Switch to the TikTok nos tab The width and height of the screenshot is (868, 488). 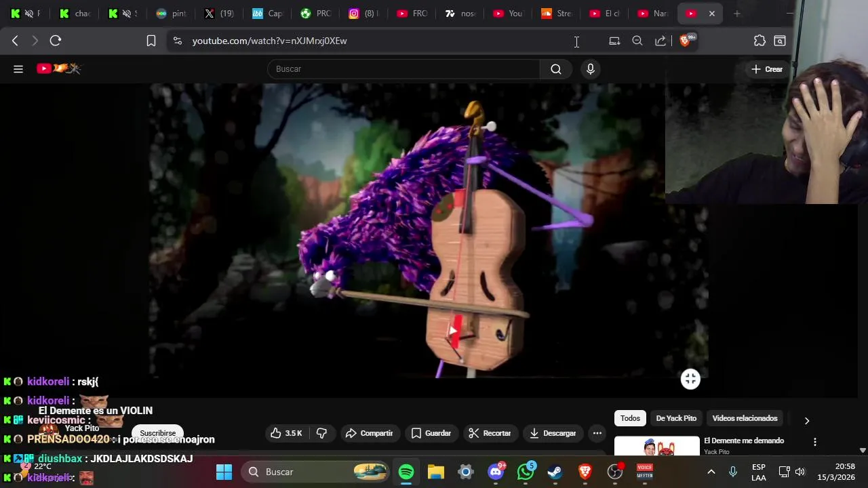pos(459,14)
